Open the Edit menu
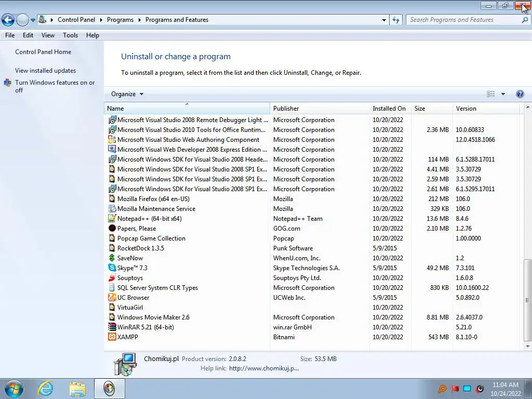The image size is (532, 399). (28, 35)
